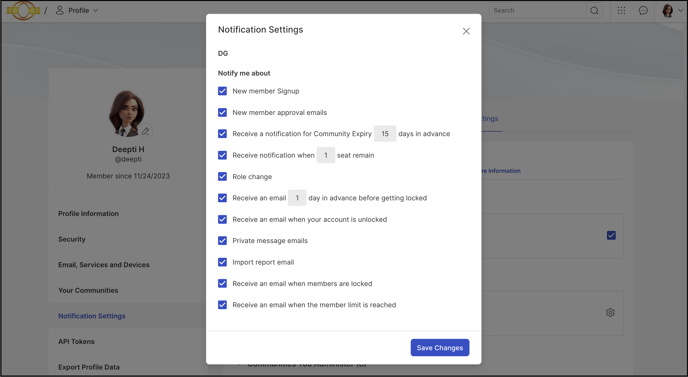Open the chat messages icon
The width and height of the screenshot is (688, 377).
click(643, 11)
